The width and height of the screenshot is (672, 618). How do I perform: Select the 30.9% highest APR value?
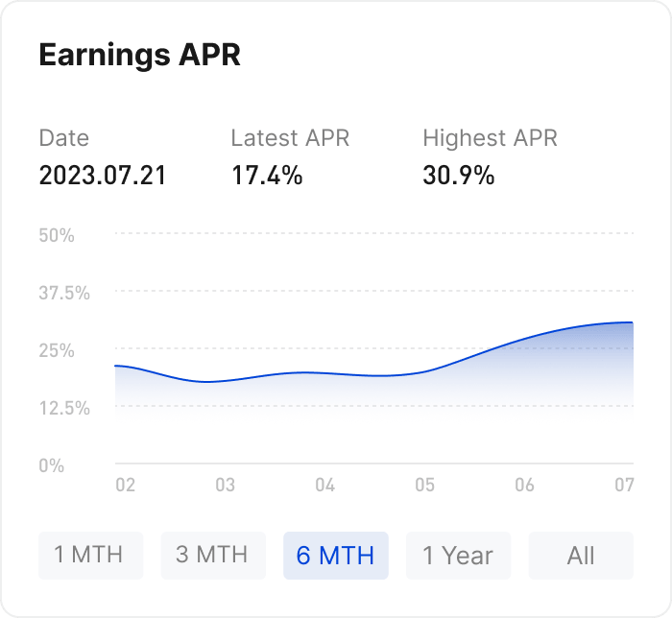point(459,176)
